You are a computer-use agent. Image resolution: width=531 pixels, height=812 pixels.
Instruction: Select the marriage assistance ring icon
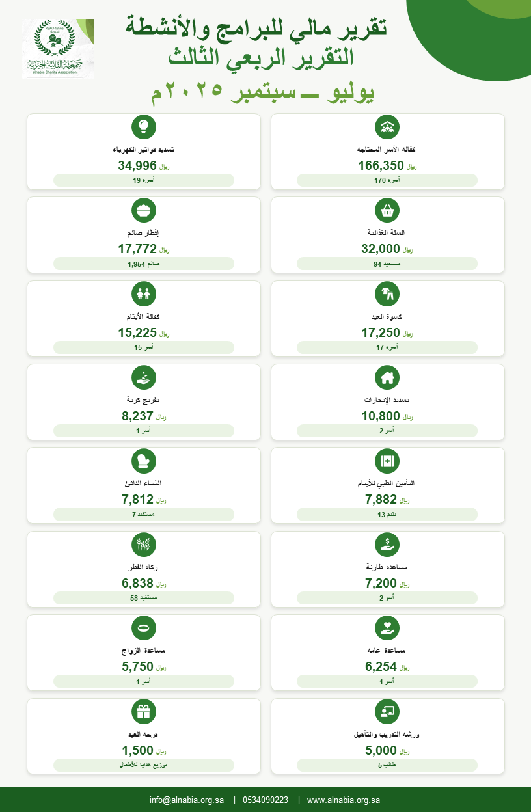pyautogui.click(x=144, y=628)
